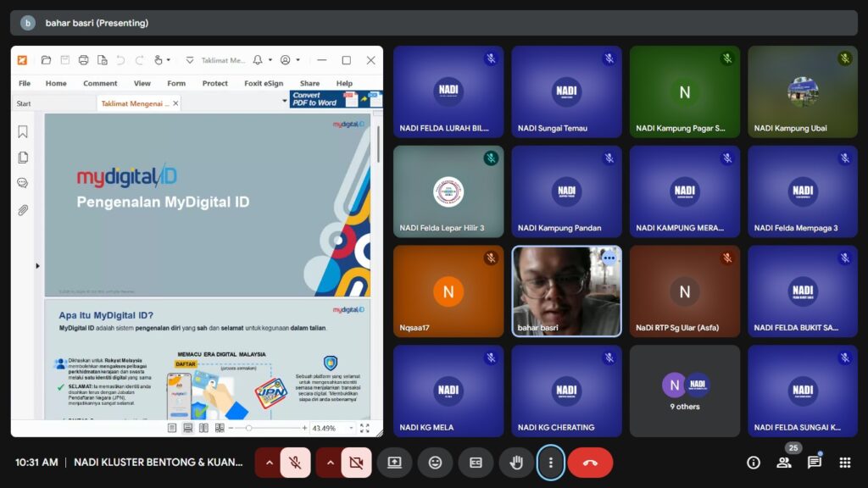Select the Hand tool in Foxit
Viewport: 868px width, 488px height.
coord(159,60)
